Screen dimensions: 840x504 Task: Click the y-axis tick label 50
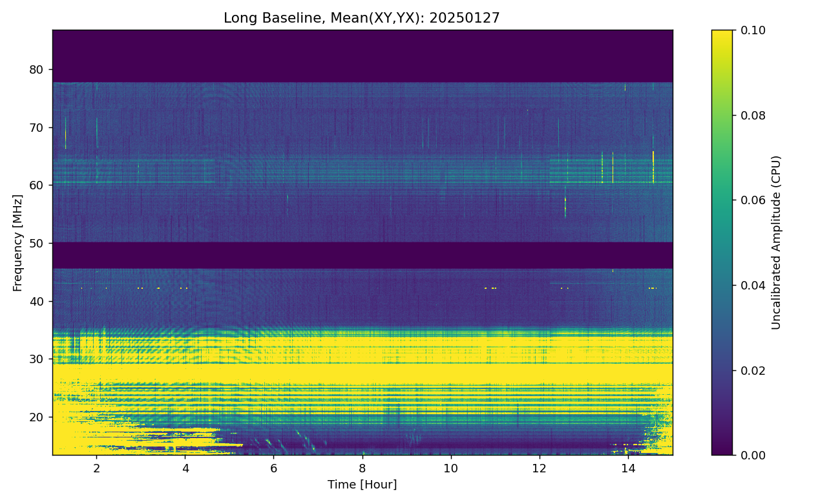38,244
